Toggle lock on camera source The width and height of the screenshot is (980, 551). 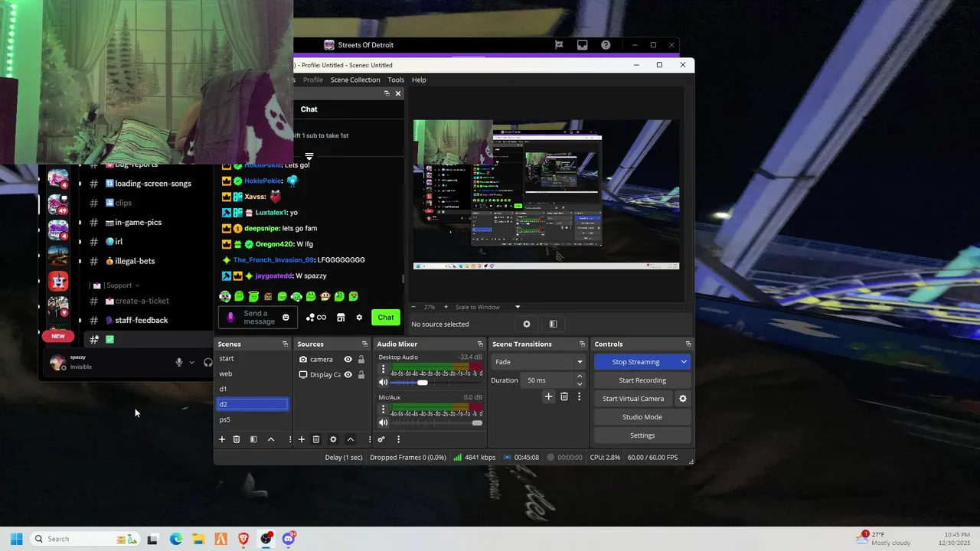pyautogui.click(x=361, y=360)
